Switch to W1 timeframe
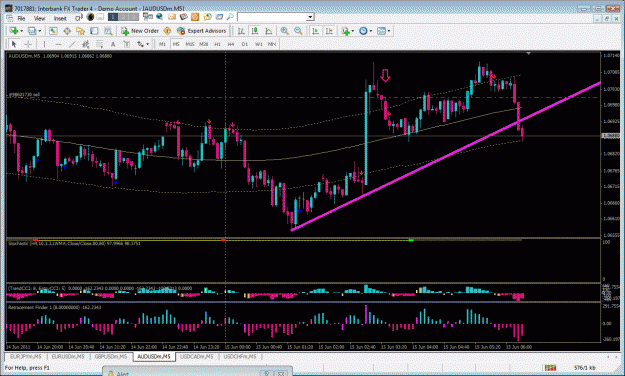Image resolution: width=625 pixels, height=376 pixels. pyautogui.click(x=259, y=44)
